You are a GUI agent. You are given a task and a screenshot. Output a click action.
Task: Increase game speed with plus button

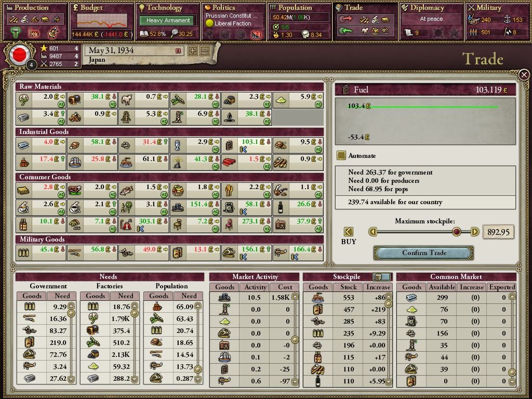(x=193, y=51)
